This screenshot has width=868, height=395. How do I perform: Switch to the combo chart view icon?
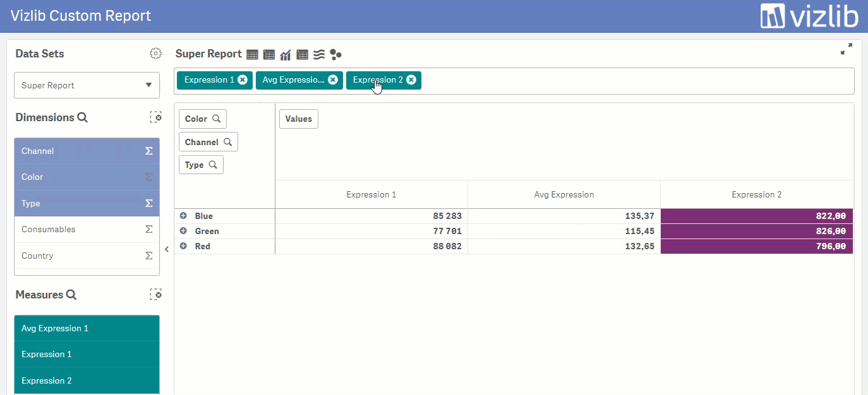tap(286, 55)
